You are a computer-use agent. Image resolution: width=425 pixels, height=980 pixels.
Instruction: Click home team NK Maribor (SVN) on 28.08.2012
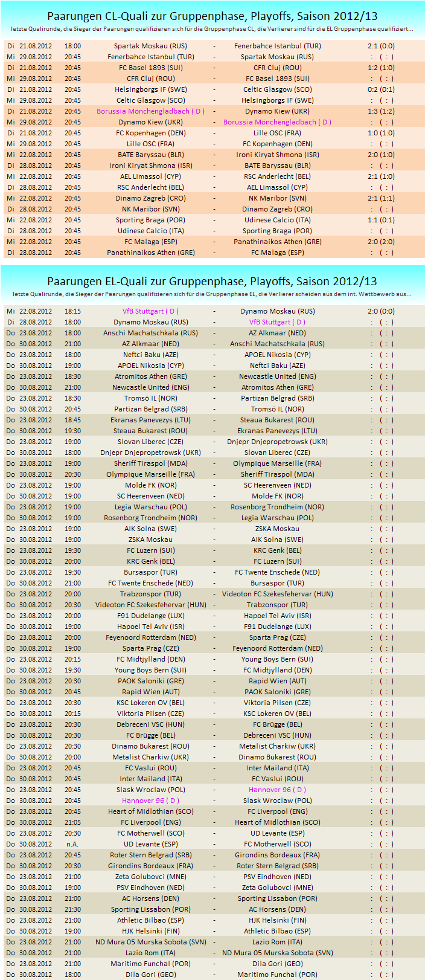pyautogui.click(x=150, y=209)
